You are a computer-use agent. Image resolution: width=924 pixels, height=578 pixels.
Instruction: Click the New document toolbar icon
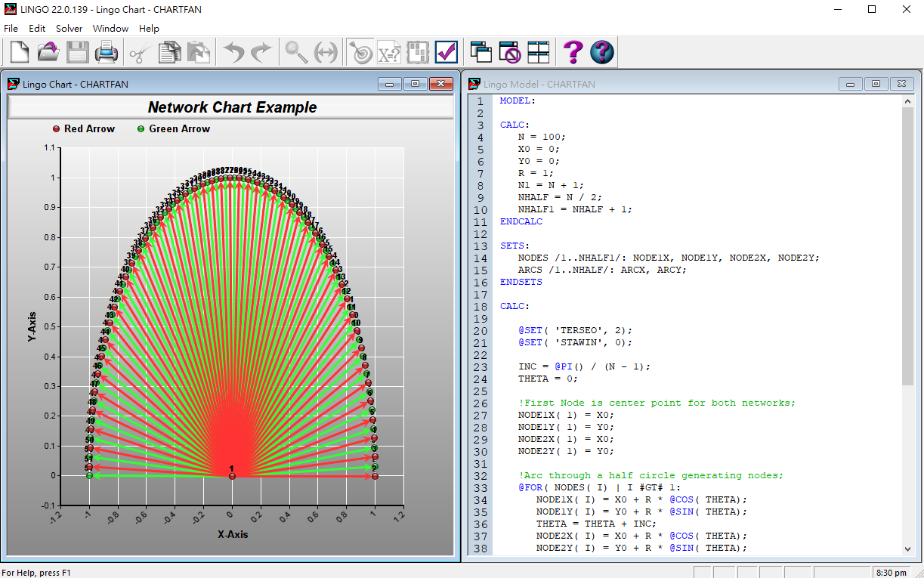point(19,52)
